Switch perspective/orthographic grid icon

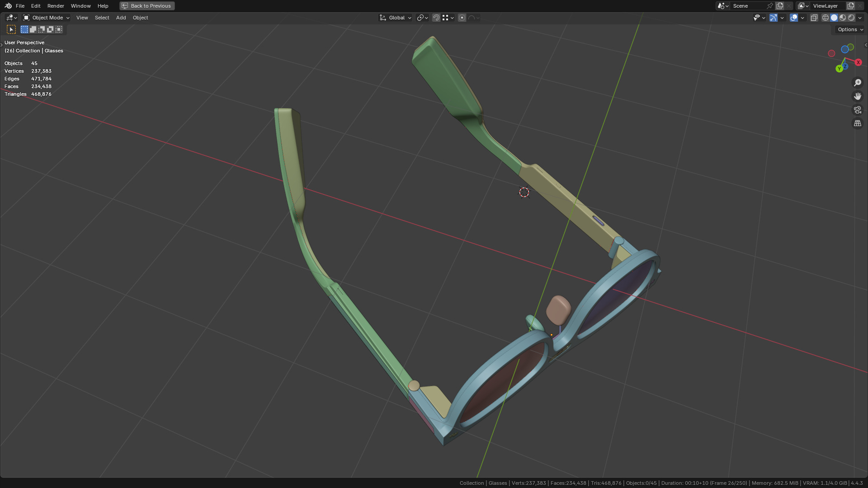tap(857, 123)
